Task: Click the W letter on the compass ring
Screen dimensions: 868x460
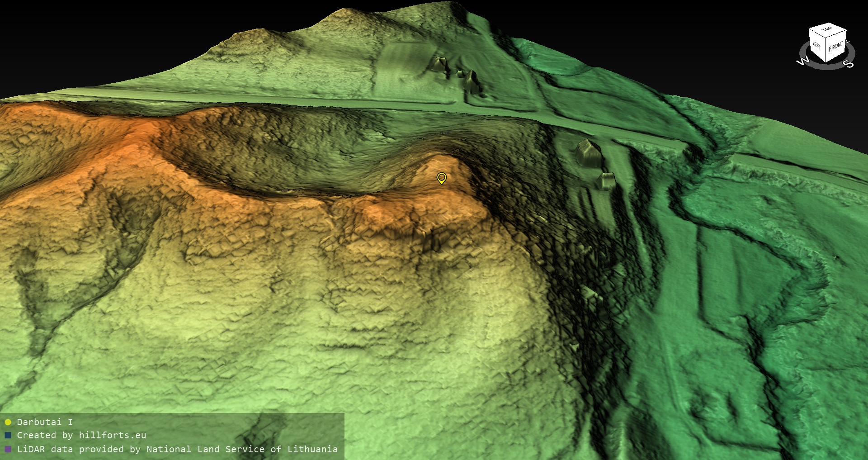Action: pos(803,61)
